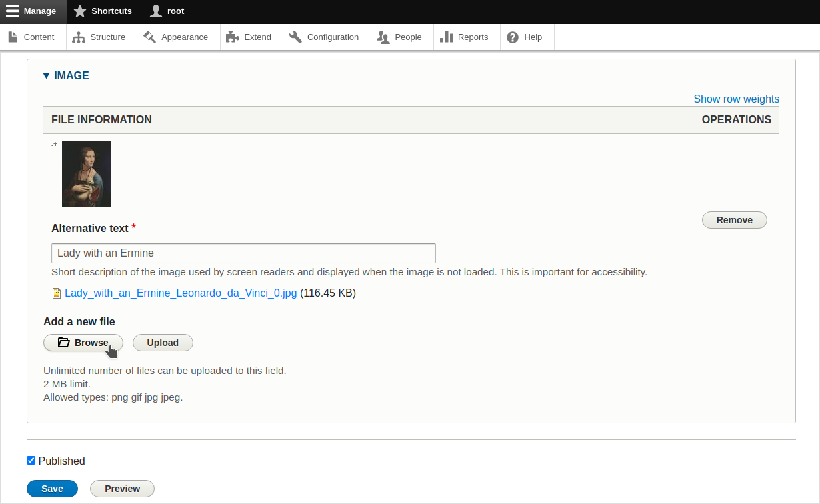Click the Lady with an Ermine thumbnail
820x504 pixels.
tap(87, 174)
